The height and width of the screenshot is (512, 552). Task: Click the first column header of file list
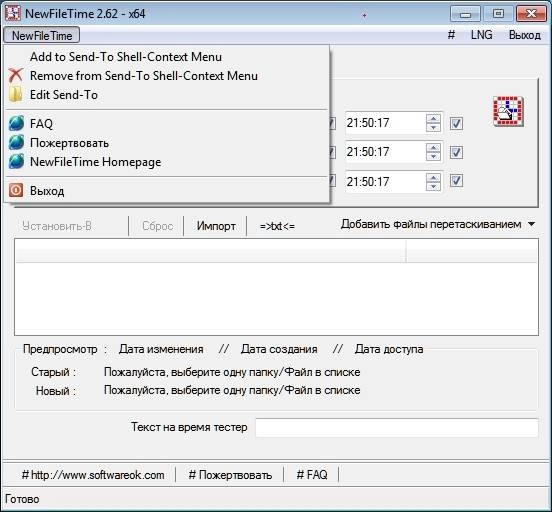pos(211,251)
